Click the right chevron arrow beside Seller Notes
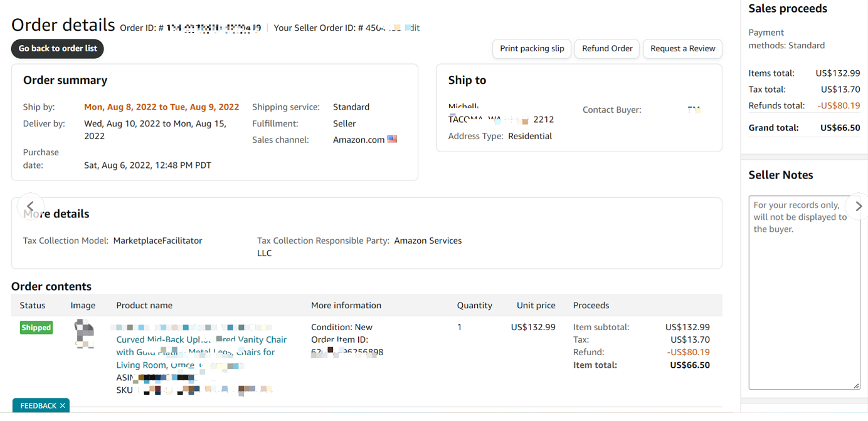The height and width of the screenshot is (421, 868). pyautogui.click(x=858, y=206)
